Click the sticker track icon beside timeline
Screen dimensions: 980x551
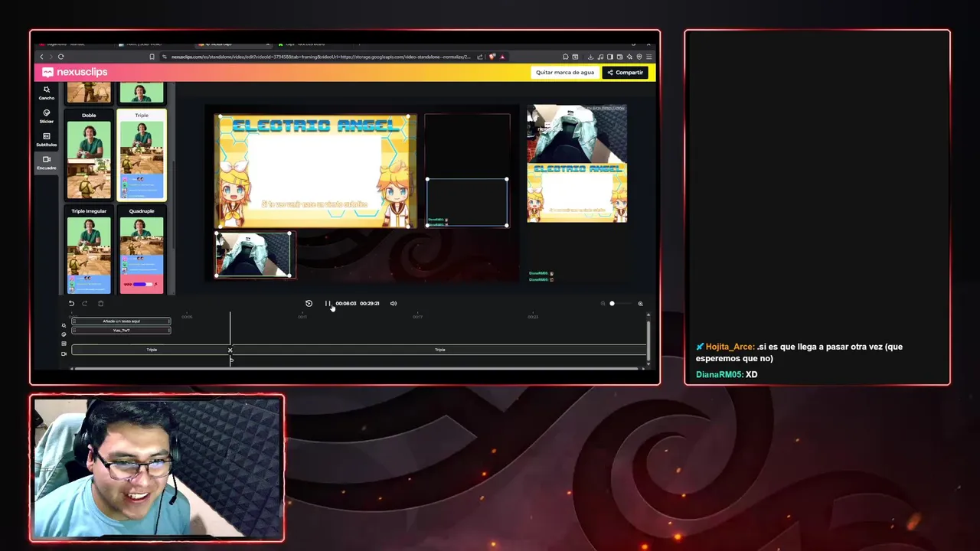64,334
